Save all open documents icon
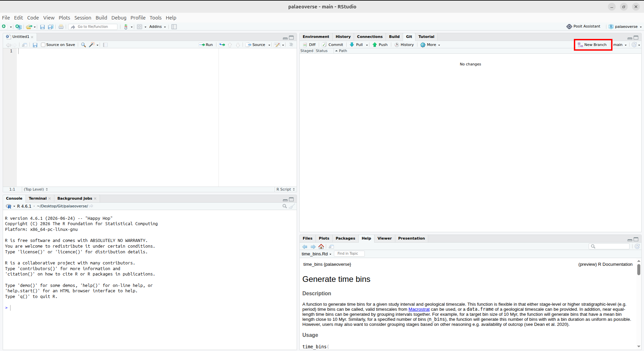 click(x=51, y=27)
